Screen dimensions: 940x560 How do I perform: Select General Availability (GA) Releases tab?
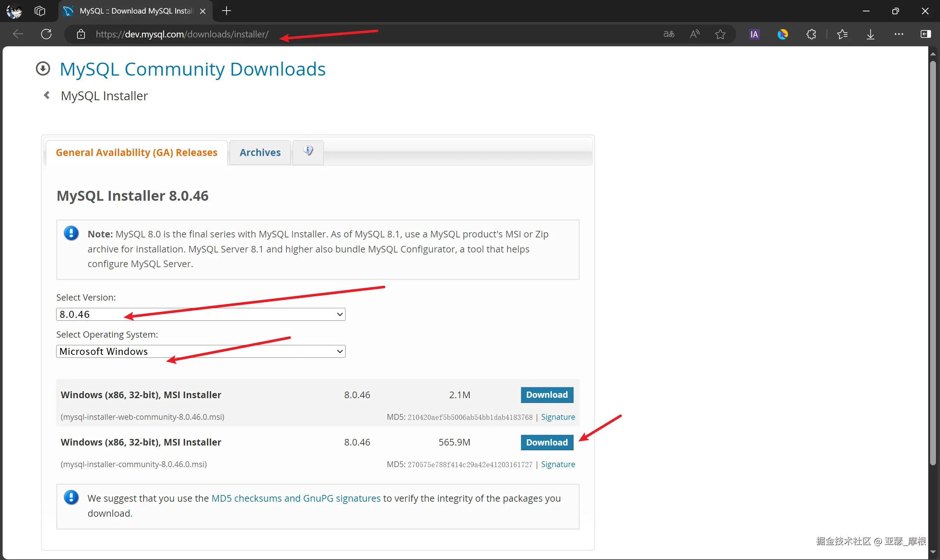click(x=137, y=152)
